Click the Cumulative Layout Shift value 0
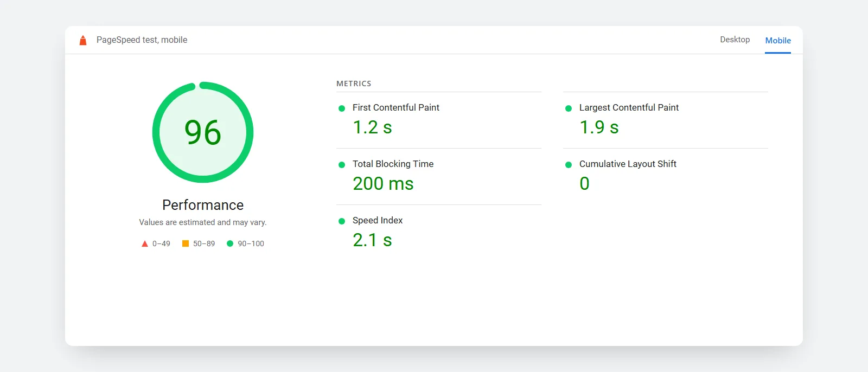868x372 pixels. tap(584, 184)
